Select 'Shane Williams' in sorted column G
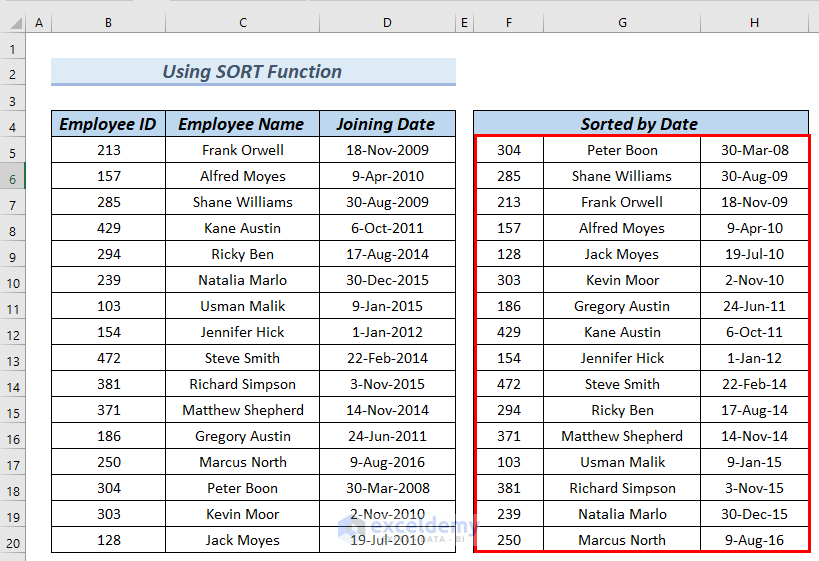 (622, 176)
